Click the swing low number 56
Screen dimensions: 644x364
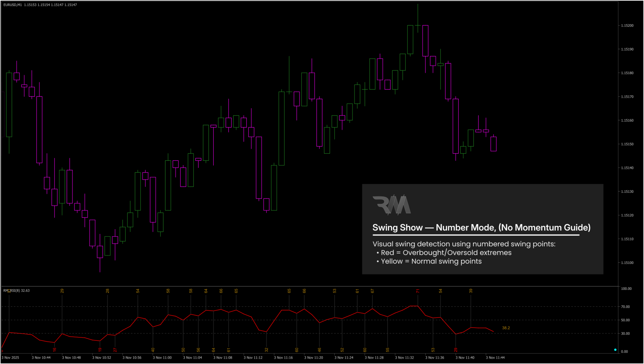click(198, 350)
